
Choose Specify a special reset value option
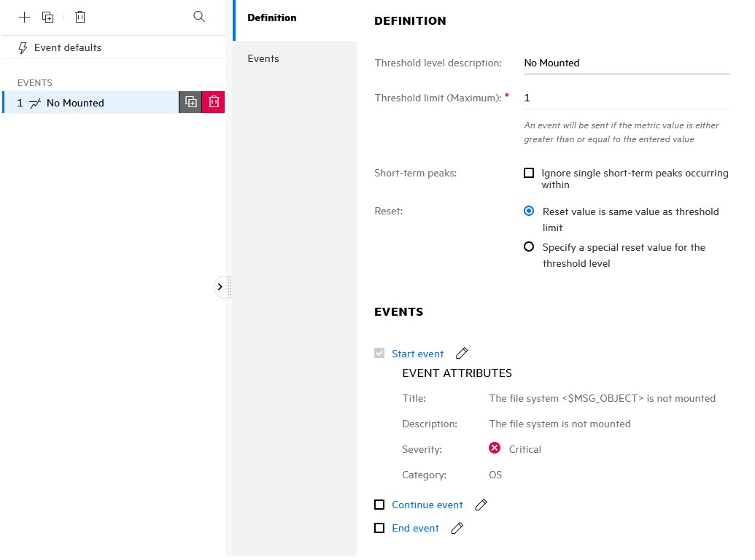(529, 247)
